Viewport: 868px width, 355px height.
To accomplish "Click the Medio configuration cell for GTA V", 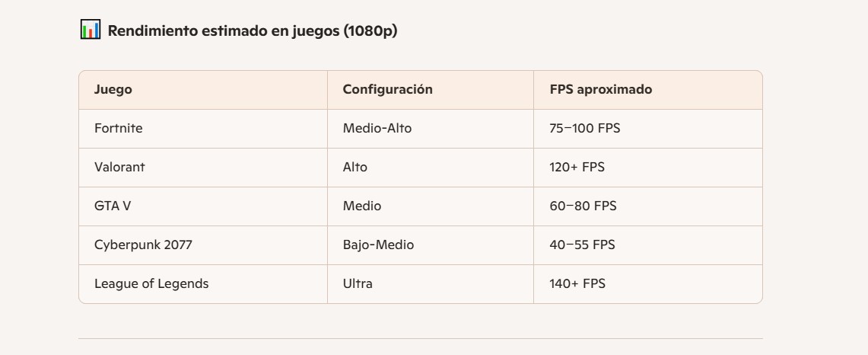I will 362,206.
